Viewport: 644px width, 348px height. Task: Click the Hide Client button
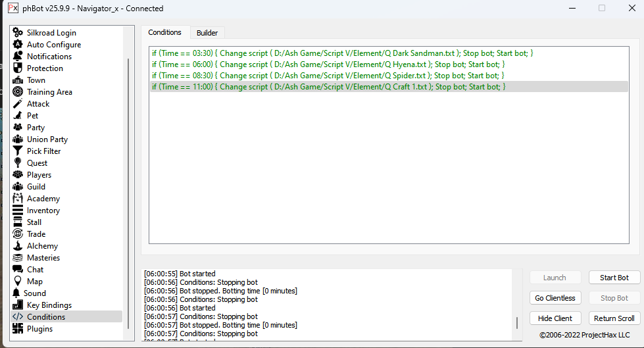[555, 318]
